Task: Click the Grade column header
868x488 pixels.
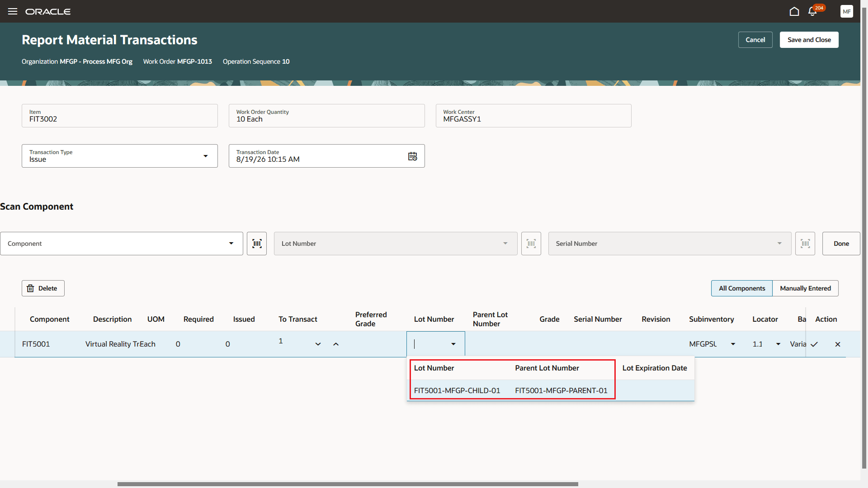Action: [x=549, y=319]
